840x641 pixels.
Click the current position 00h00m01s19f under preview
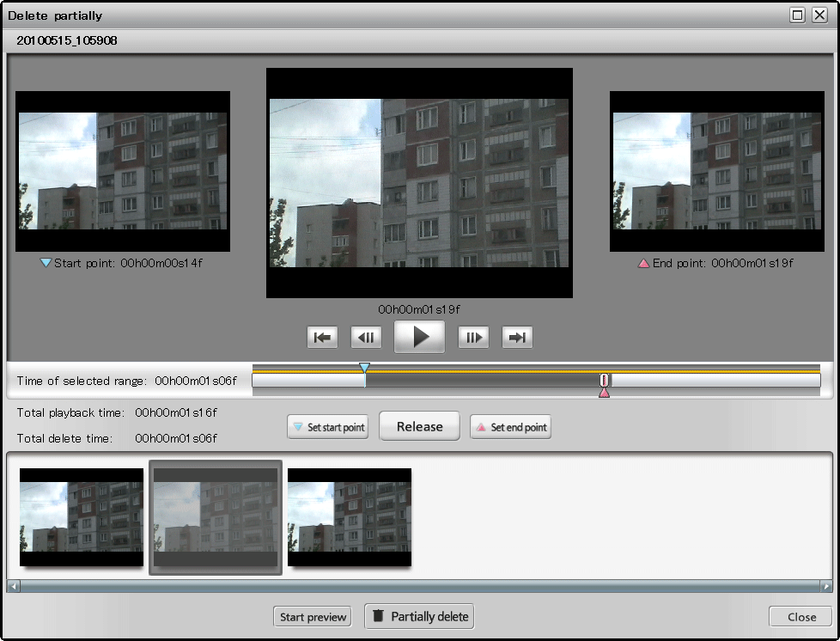click(x=419, y=309)
